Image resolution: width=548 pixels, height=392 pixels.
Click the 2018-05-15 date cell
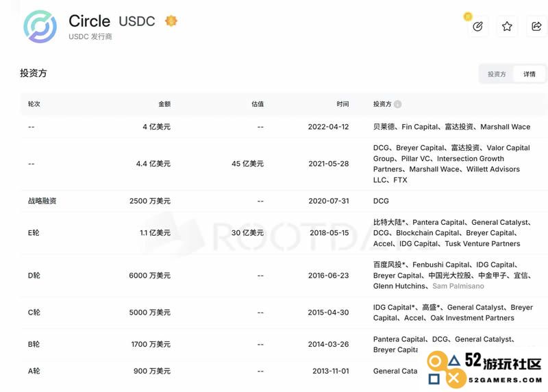tap(329, 233)
